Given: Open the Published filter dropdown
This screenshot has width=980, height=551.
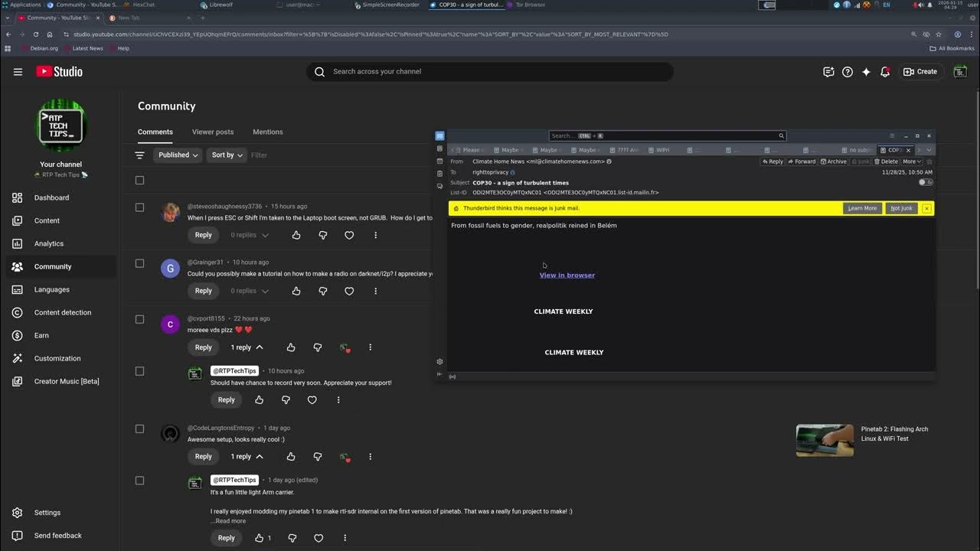Looking at the screenshot, I should (x=178, y=155).
